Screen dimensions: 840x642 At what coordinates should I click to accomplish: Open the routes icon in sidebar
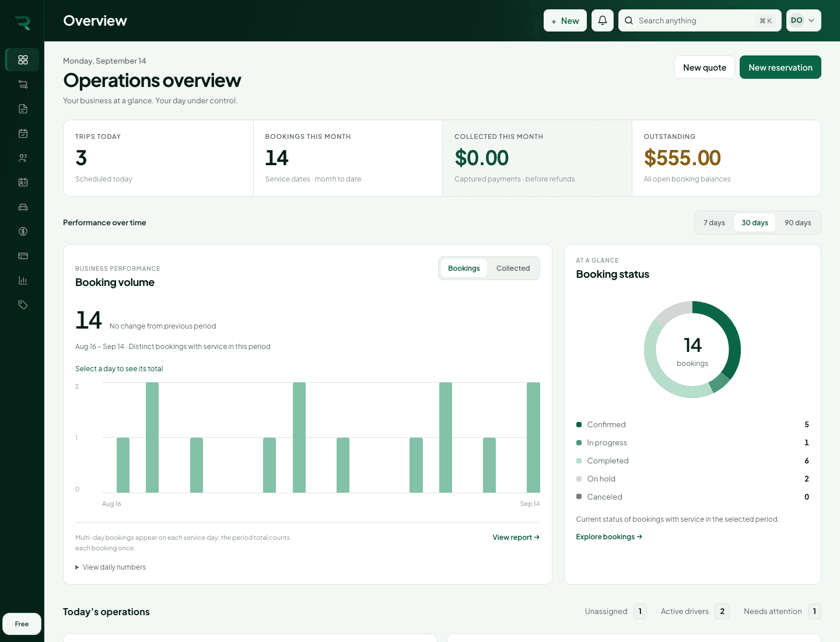pos(23,84)
